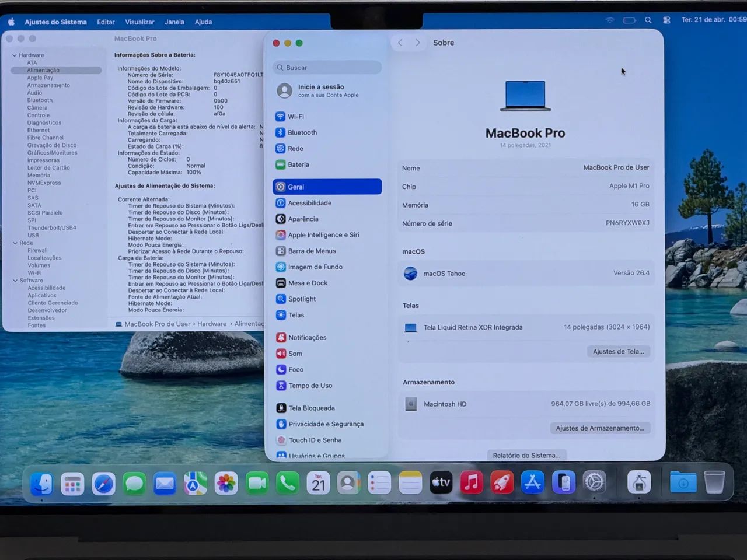This screenshot has height=560, width=747.
Task: Click the Macintosh HD storage row
Action: tap(526, 404)
